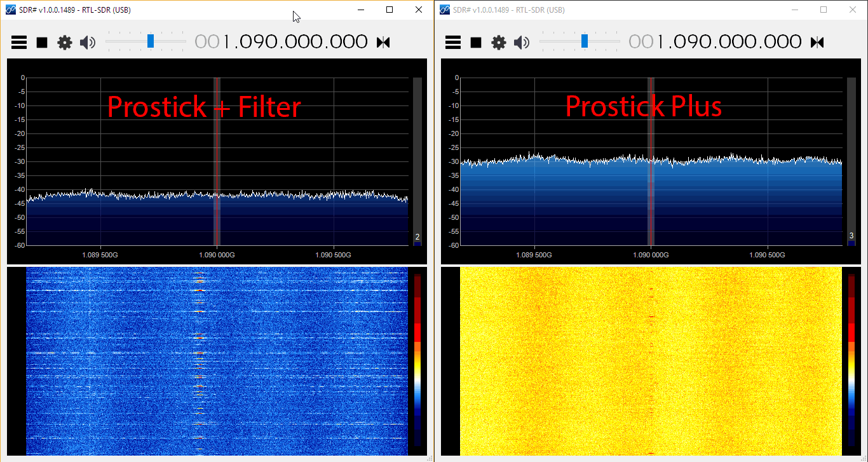Click zoom scrollbar labeled 3 beside right spectrum
868x462 pixels.
(851, 236)
